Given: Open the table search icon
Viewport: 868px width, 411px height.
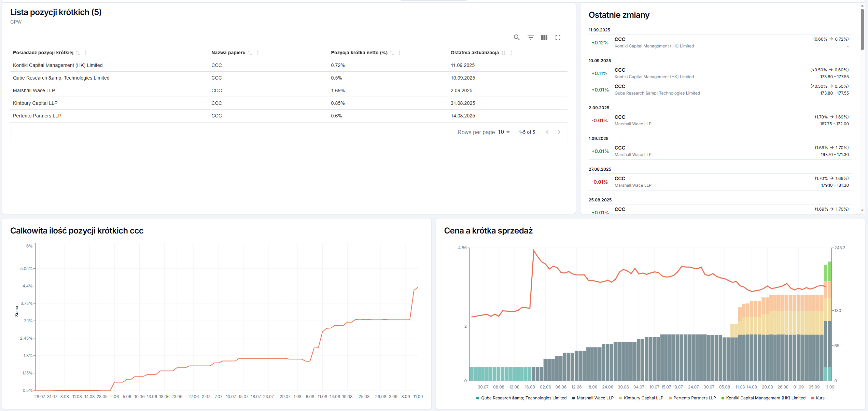Looking at the screenshot, I should 517,38.
